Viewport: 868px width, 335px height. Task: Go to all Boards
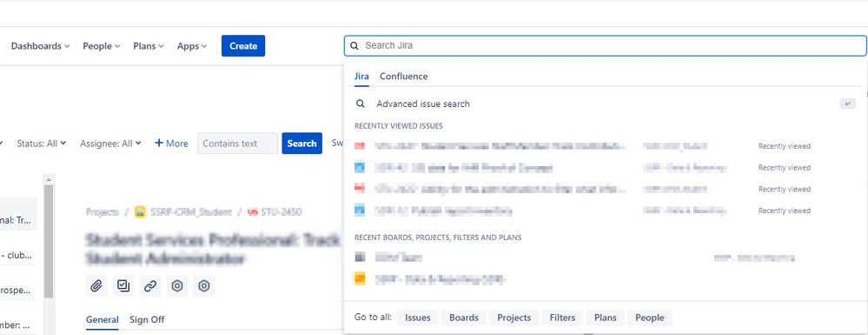pos(464,318)
